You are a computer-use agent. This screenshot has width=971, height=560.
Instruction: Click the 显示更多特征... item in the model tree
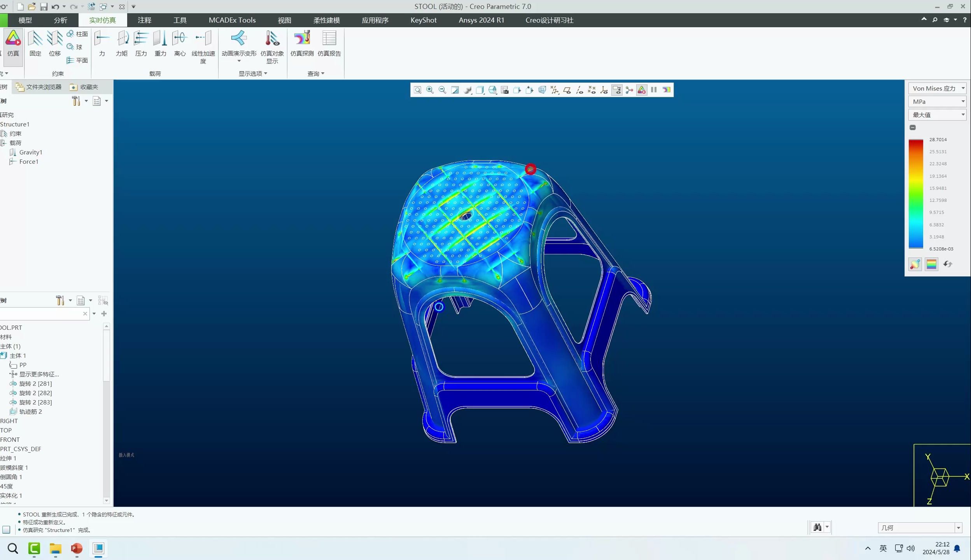coord(39,374)
